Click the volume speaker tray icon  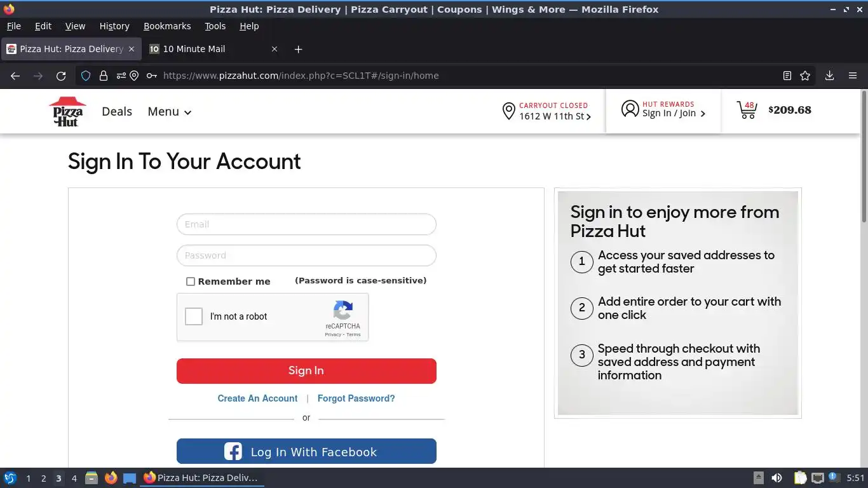pos(776,478)
